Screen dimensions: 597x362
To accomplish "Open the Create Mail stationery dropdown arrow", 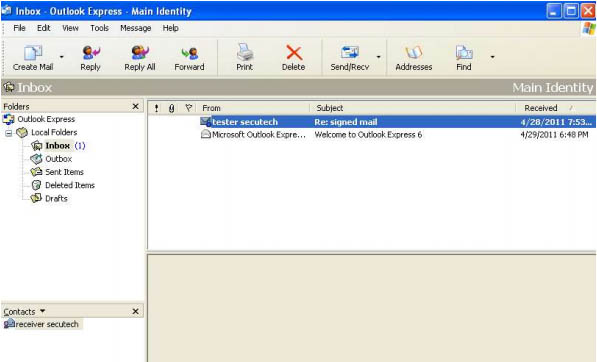I will 61,57.
